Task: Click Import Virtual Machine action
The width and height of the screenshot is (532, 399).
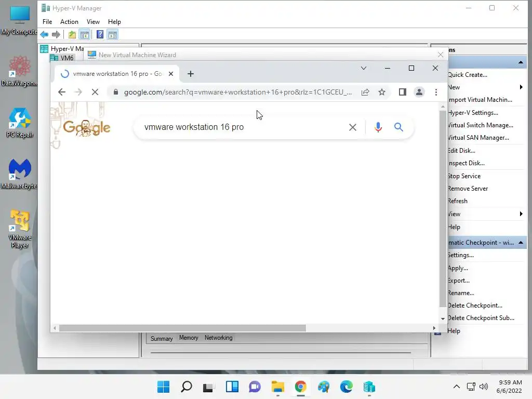Action: coord(480,100)
